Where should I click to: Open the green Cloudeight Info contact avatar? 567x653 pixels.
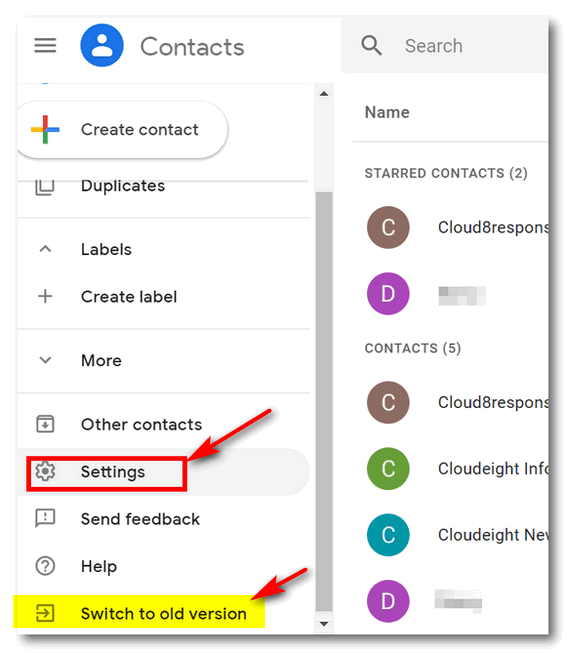tap(388, 469)
